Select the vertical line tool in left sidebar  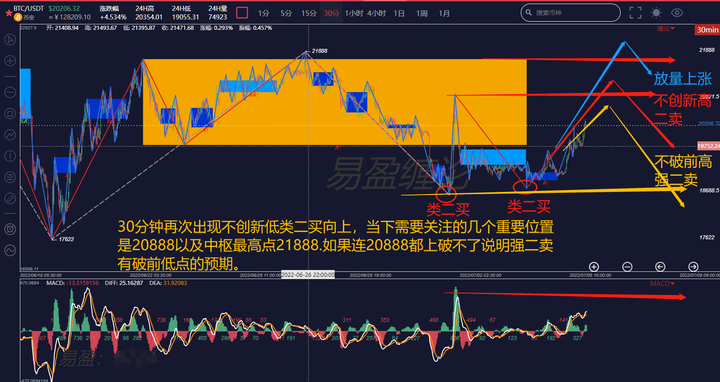click(10, 156)
